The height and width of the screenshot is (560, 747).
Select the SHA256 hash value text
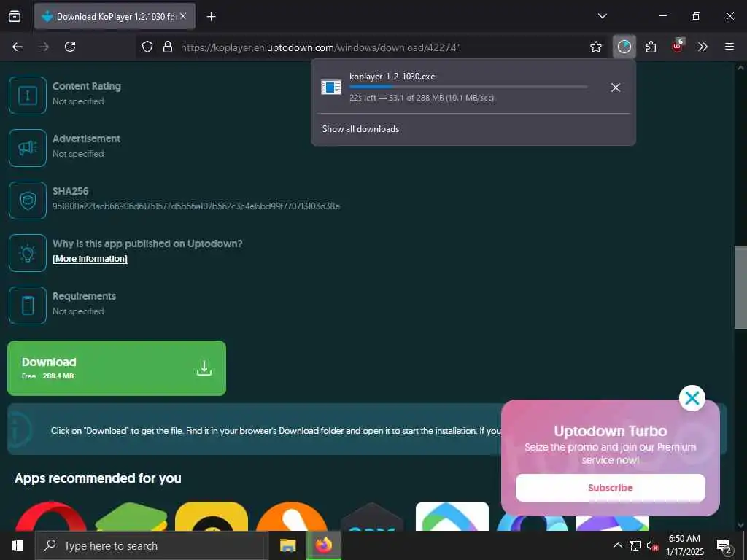coord(196,206)
